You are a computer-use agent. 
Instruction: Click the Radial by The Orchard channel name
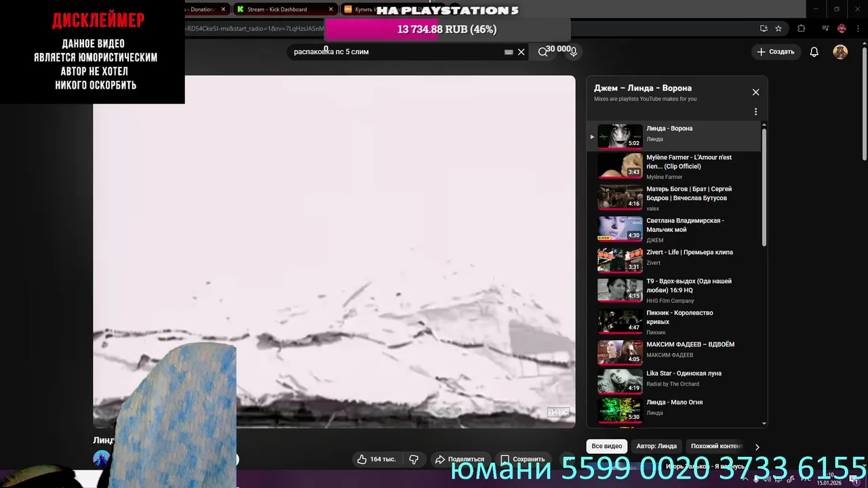pyautogui.click(x=673, y=384)
